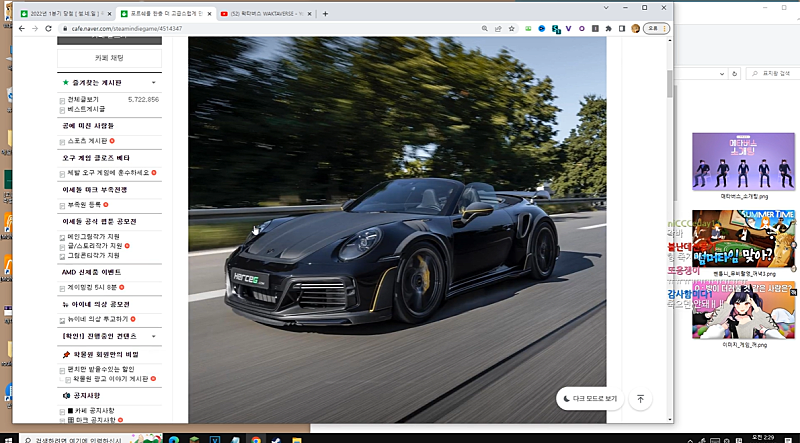Image resolution: width=800 pixels, height=443 pixels.
Task: Expand the 진행중인 컨텐츠 section arrow
Action: pyautogui.click(x=154, y=336)
